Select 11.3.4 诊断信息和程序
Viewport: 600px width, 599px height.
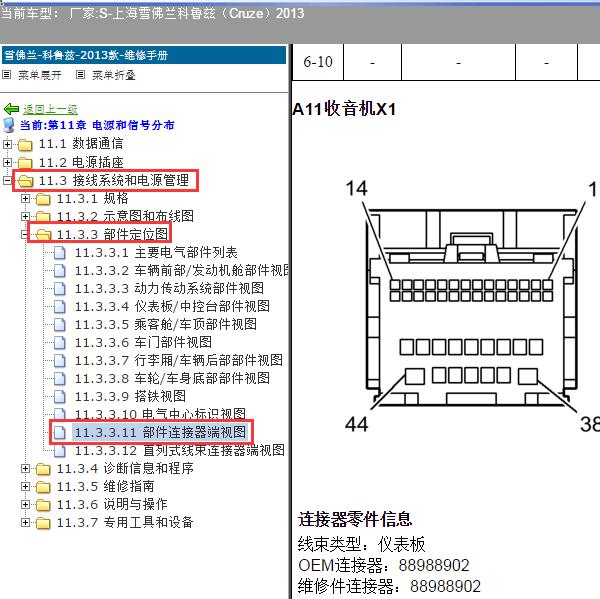pyautogui.click(x=125, y=468)
